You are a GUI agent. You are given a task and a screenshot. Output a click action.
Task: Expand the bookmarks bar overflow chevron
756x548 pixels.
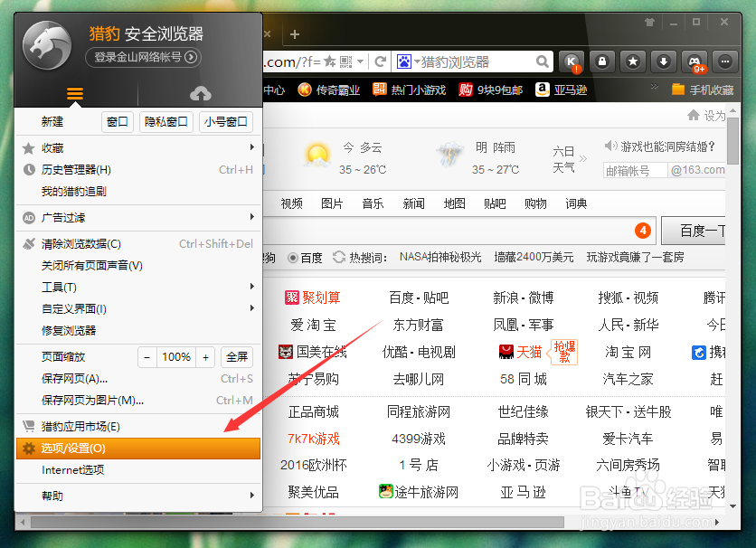(x=655, y=86)
